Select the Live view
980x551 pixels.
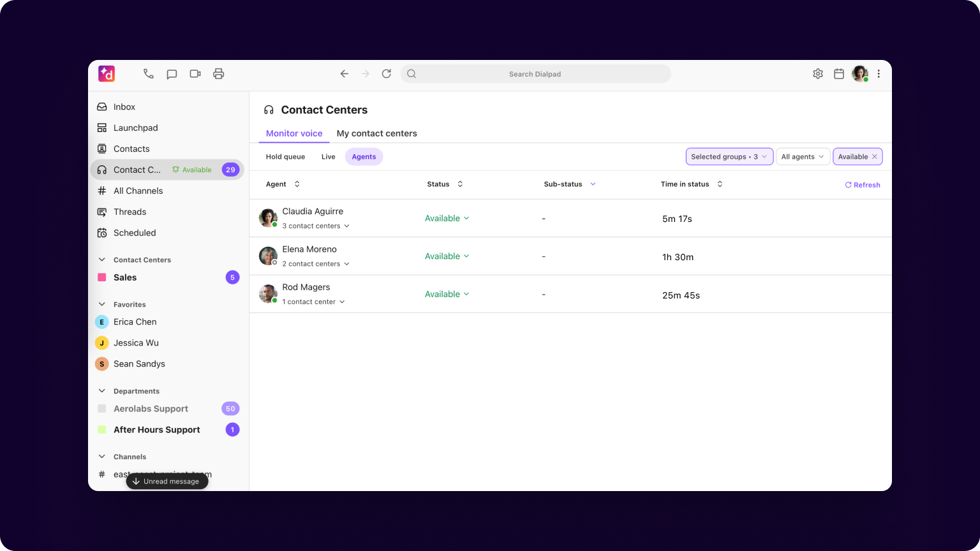coord(329,157)
